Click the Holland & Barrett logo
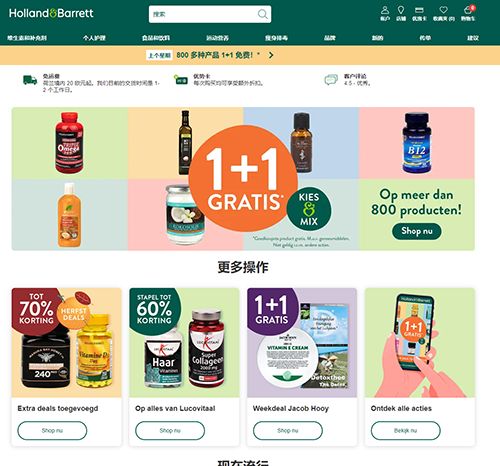500x466 pixels. pos(51,13)
